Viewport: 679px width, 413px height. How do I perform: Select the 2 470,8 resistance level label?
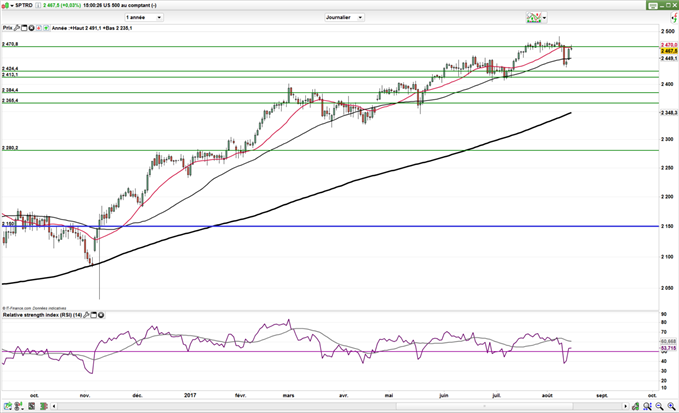[x=10, y=44]
